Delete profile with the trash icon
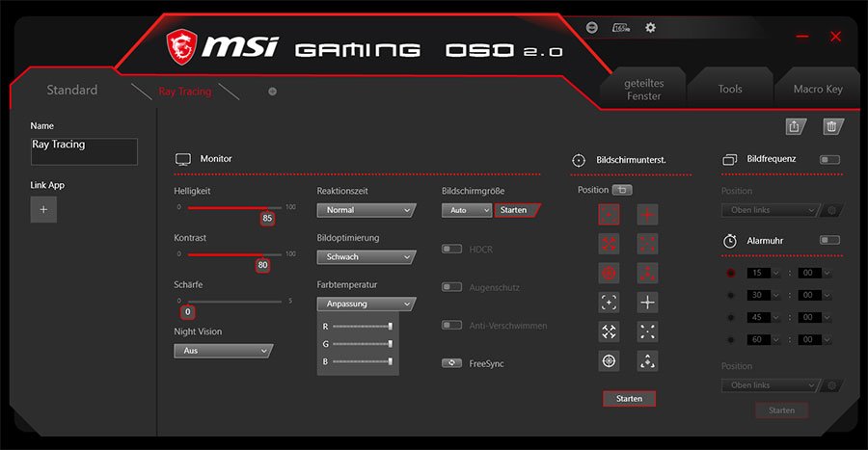 click(x=832, y=126)
